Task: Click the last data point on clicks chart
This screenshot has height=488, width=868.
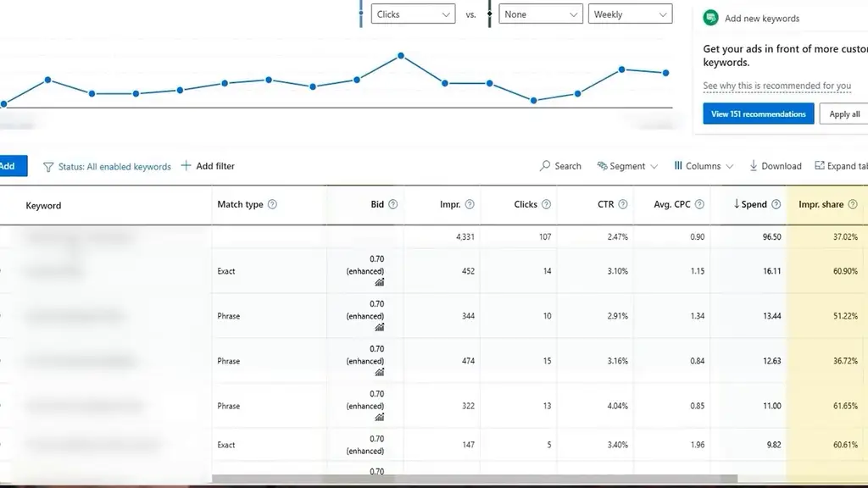Action: 666,73
